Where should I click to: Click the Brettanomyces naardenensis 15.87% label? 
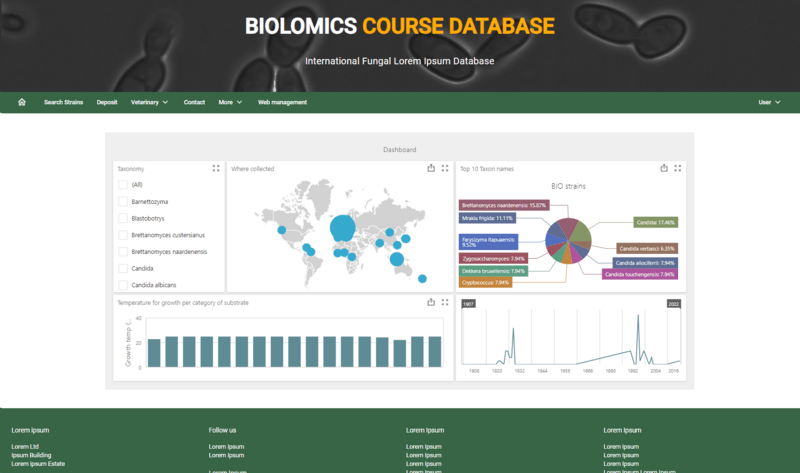(x=504, y=205)
